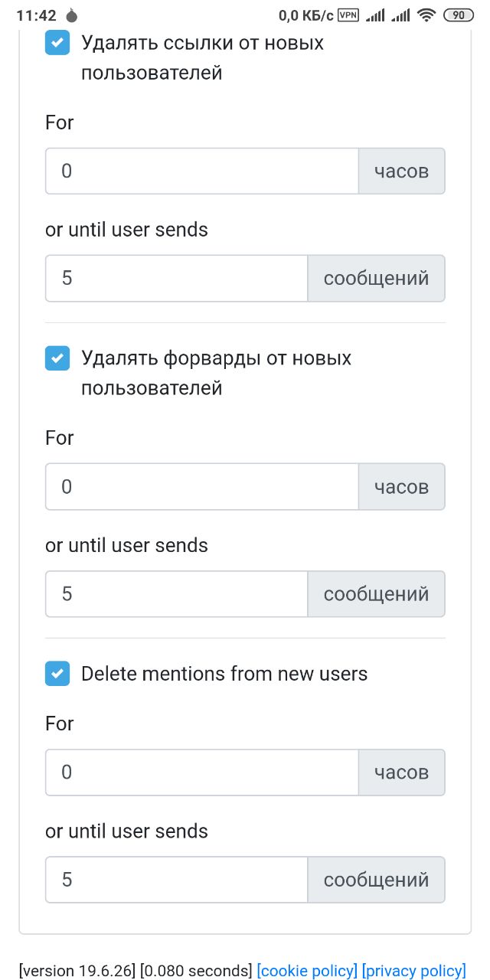Open the privacy policy link
The height and width of the screenshot is (980, 490).
[414, 971]
